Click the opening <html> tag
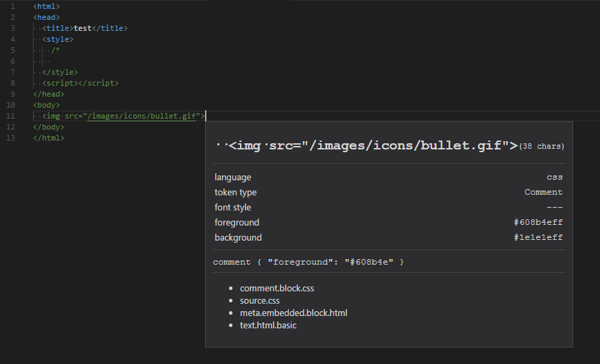The width and height of the screenshot is (600, 364). pos(47,6)
